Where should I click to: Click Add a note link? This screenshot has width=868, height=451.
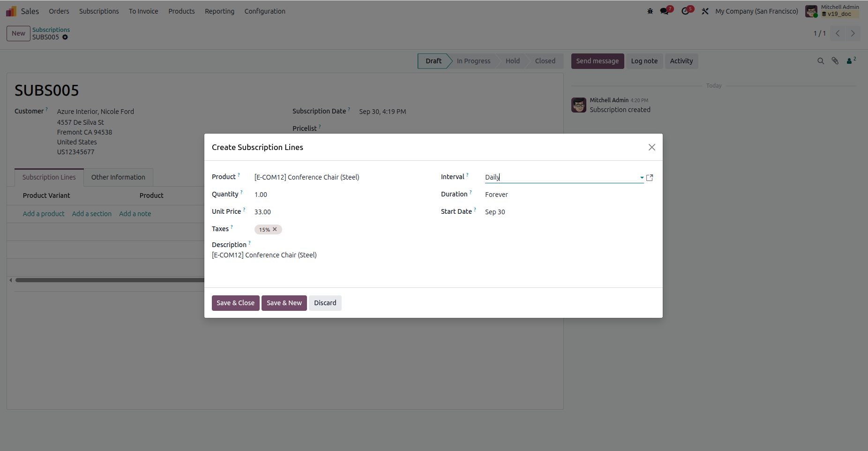point(135,214)
